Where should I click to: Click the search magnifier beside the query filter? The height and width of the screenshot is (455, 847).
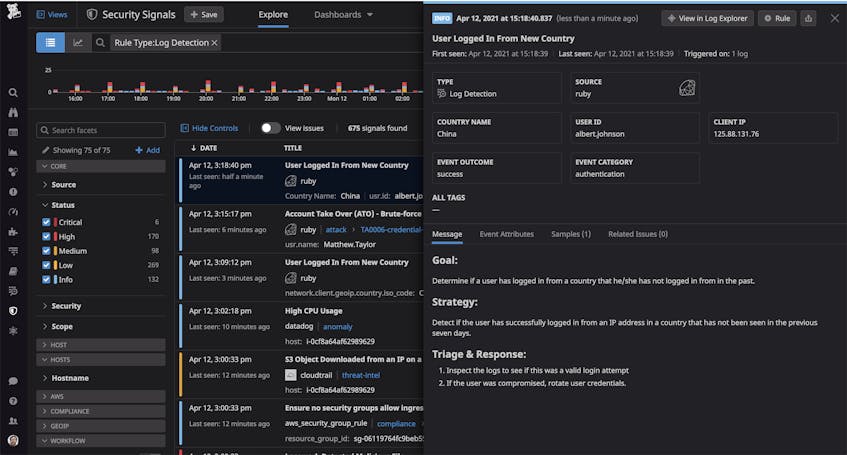pos(100,43)
